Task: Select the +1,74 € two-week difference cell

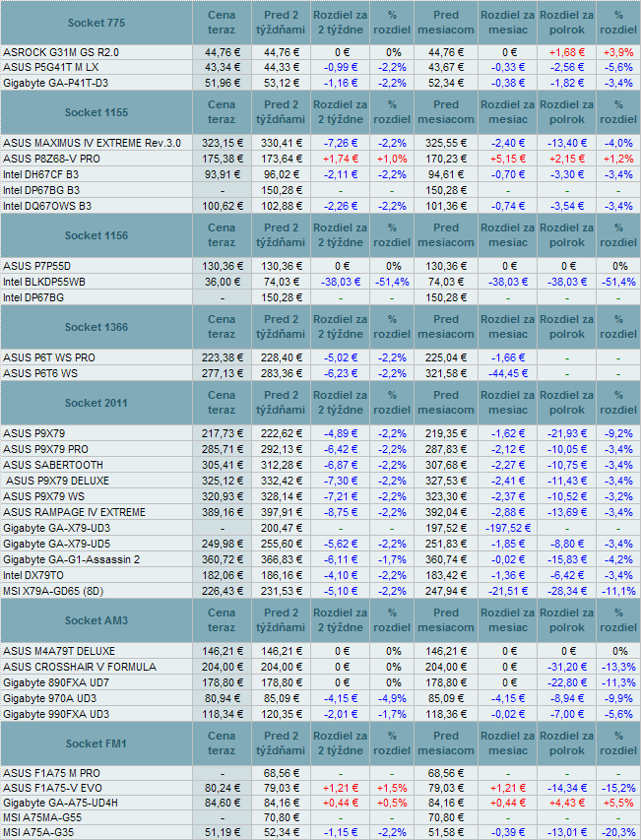Action: 340,160
